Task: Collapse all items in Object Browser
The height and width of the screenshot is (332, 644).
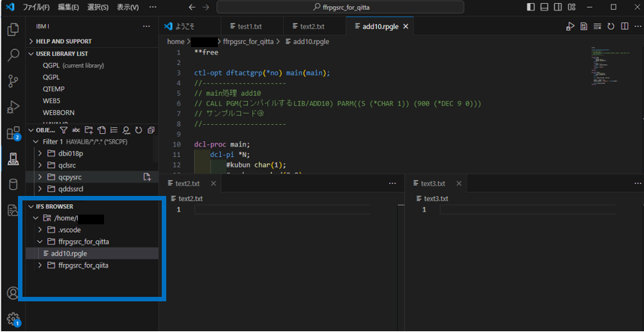Action: click(151, 130)
